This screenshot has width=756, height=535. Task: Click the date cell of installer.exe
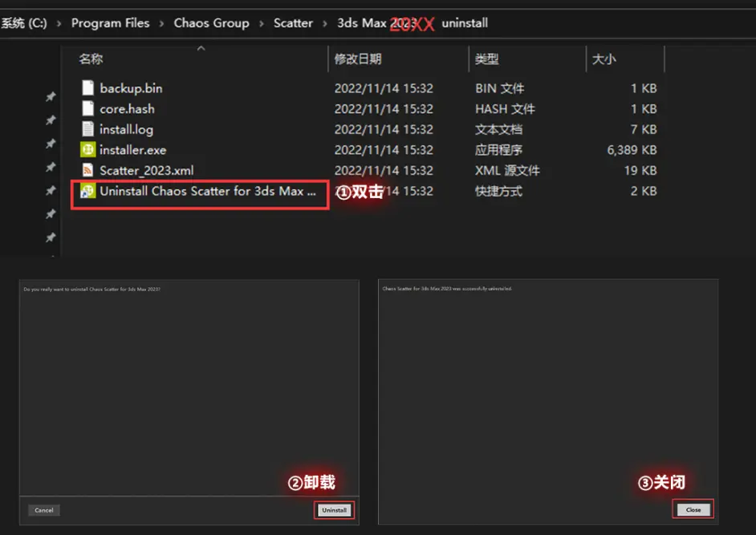(x=384, y=150)
